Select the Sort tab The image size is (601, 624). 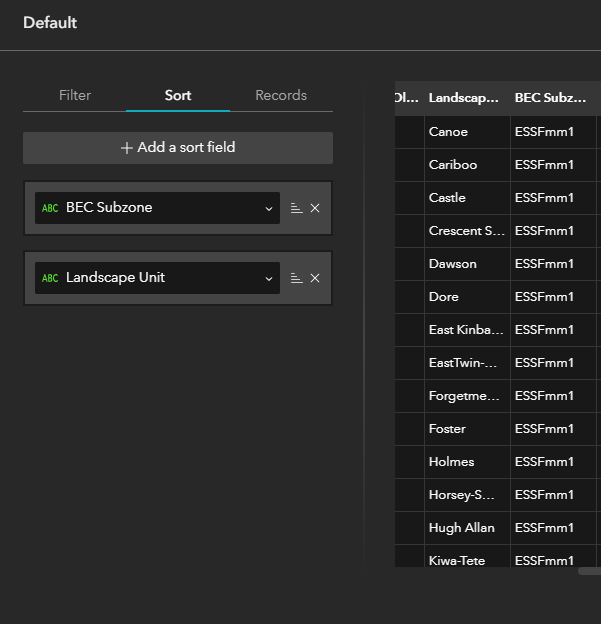click(x=178, y=95)
